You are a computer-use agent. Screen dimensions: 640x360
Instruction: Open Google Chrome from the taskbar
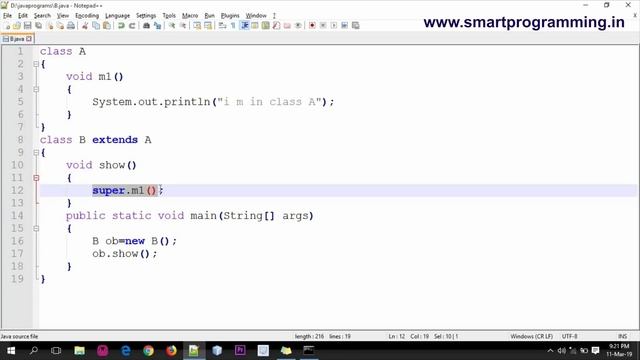(149, 351)
